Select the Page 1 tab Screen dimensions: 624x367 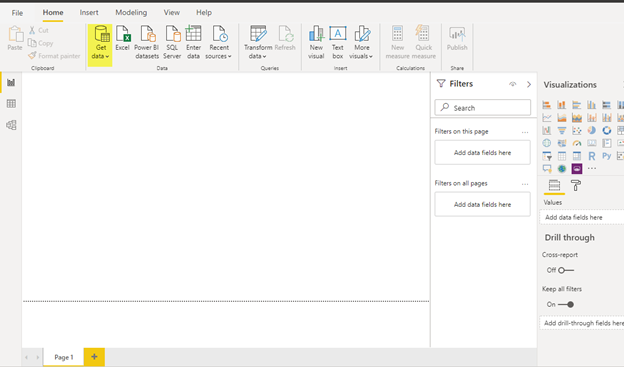coord(64,357)
